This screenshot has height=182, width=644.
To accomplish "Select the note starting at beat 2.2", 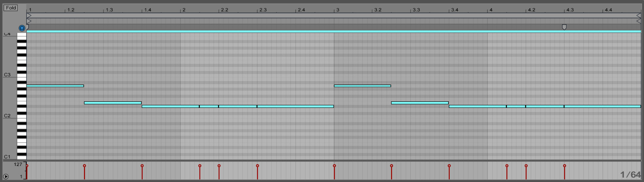I will coord(238,106).
